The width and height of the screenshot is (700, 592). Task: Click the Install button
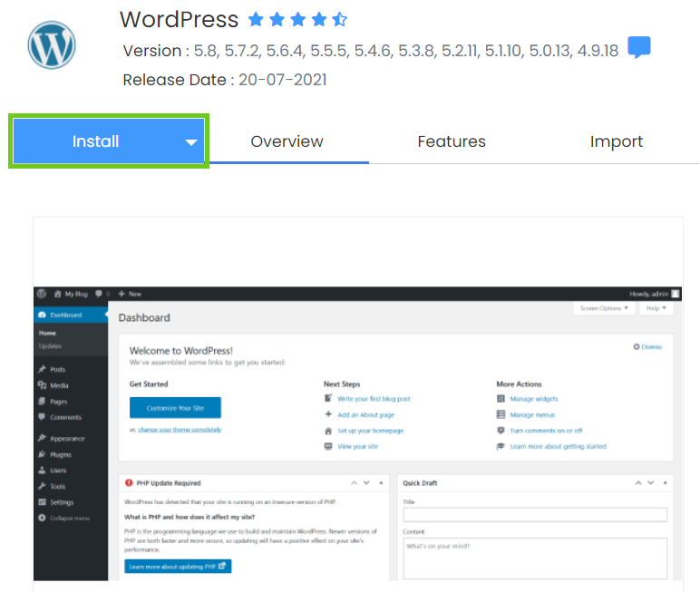point(96,141)
